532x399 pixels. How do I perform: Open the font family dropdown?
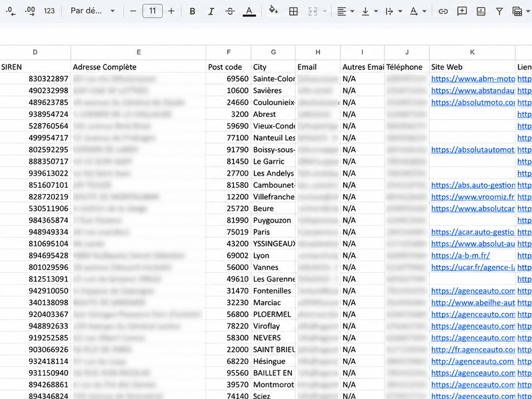pos(93,11)
